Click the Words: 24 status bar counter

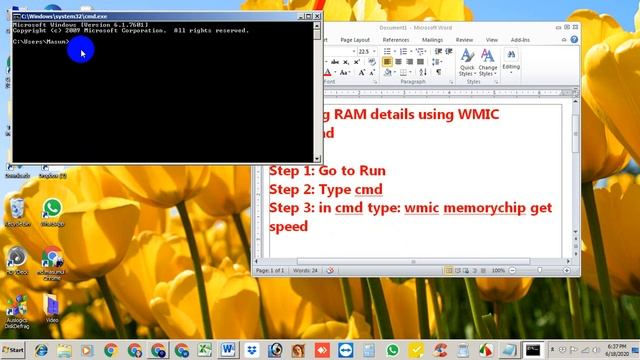[305, 271]
